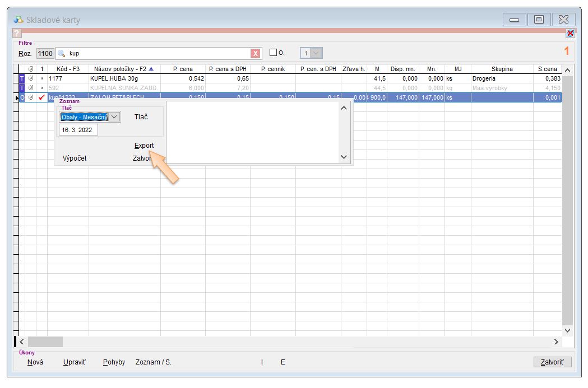Click paperclip icon in KUPEL.HUBA 30g row
588x388 pixels.
tap(31, 79)
